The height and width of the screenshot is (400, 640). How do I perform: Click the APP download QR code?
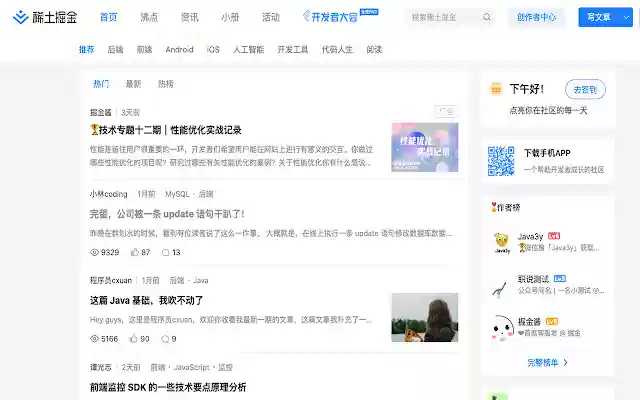501,161
